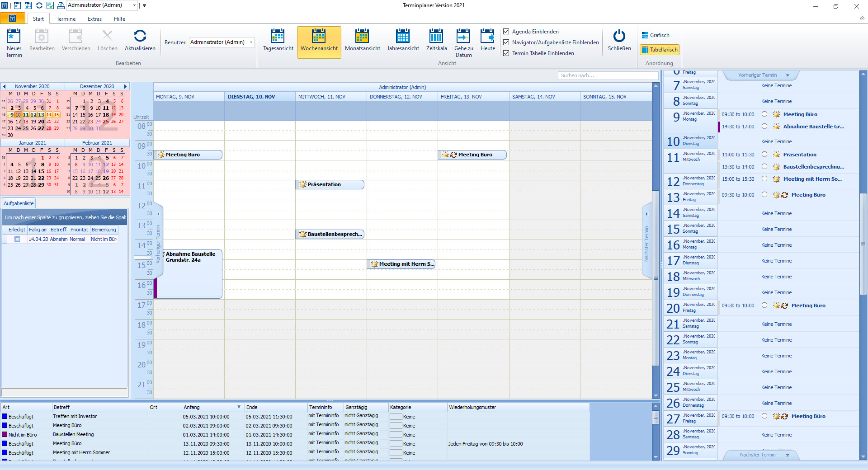Click quick-access calendar grid icon in title bar
Image resolution: width=868 pixels, height=470 pixels.
pyautogui.click(x=28, y=5)
